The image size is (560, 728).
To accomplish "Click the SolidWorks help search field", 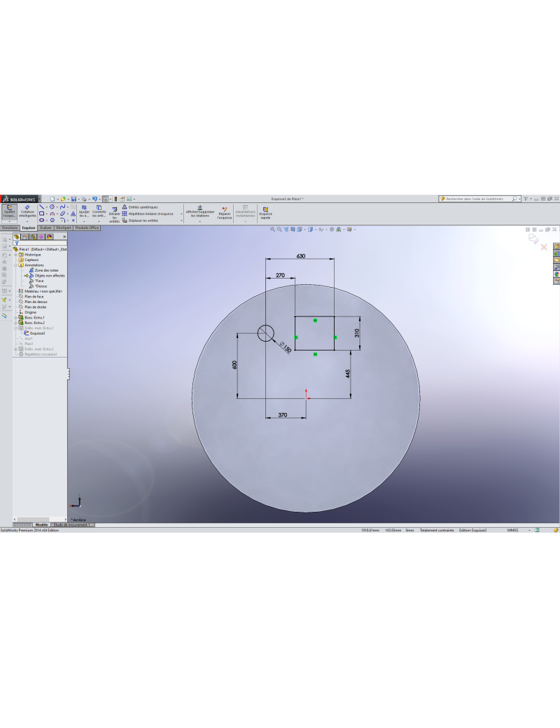I will (x=477, y=199).
